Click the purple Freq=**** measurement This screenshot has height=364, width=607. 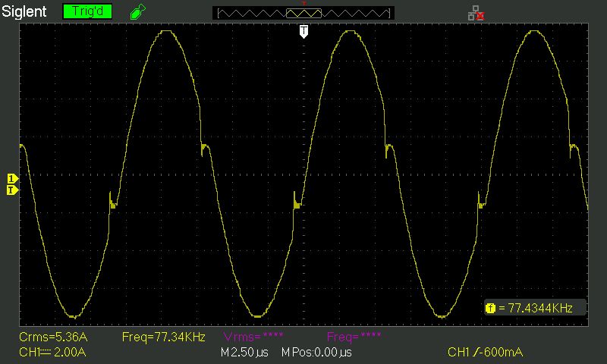pyautogui.click(x=354, y=337)
